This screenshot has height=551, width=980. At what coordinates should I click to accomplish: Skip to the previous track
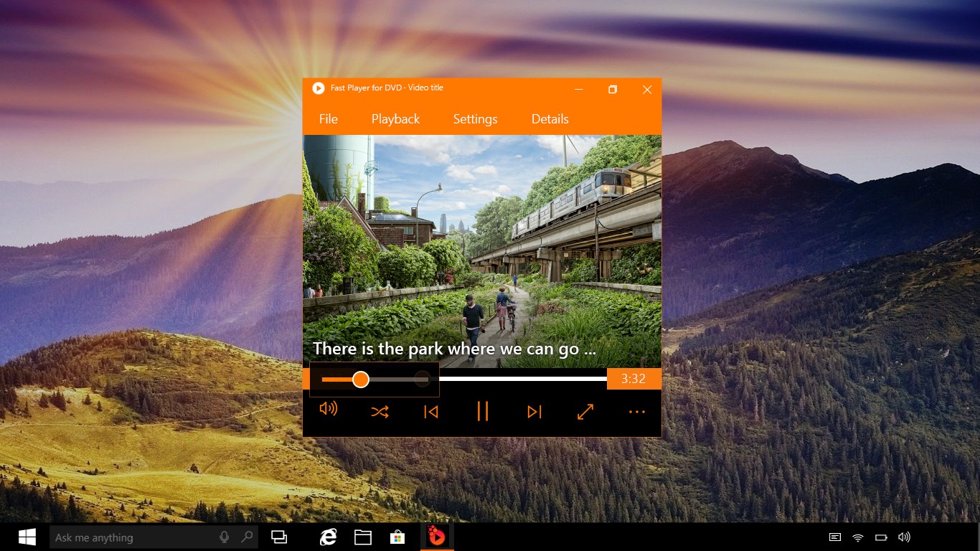pos(431,411)
